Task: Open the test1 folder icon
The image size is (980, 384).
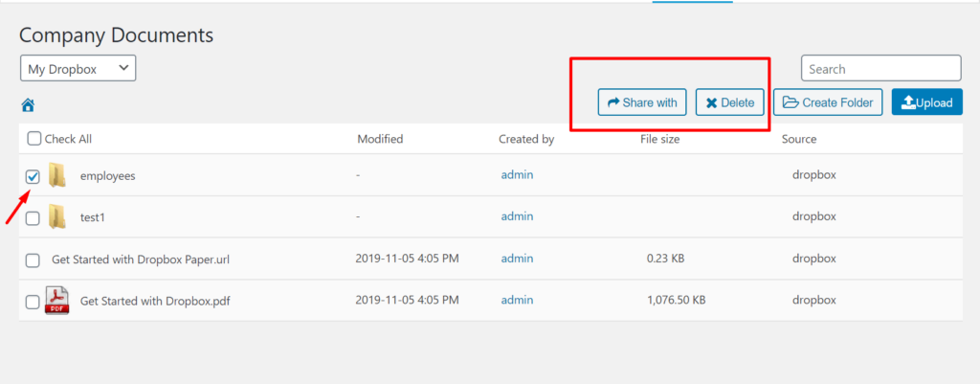Action: click(x=57, y=217)
